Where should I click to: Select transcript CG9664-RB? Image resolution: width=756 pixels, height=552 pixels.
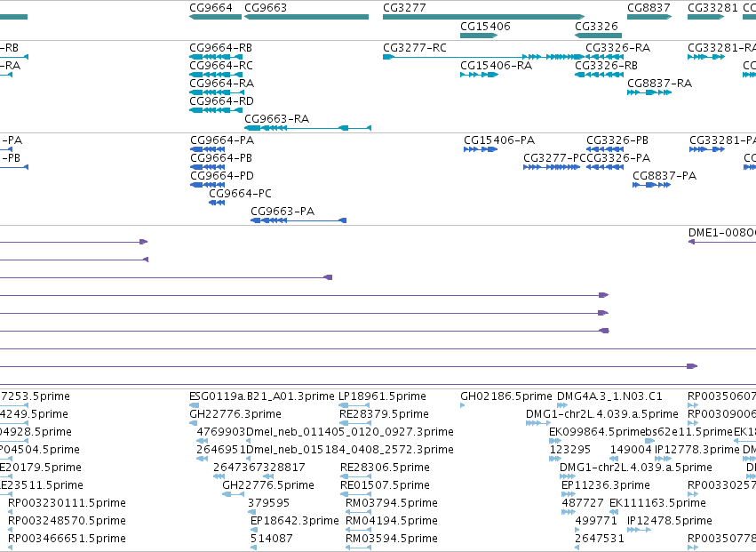click(x=221, y=48)
